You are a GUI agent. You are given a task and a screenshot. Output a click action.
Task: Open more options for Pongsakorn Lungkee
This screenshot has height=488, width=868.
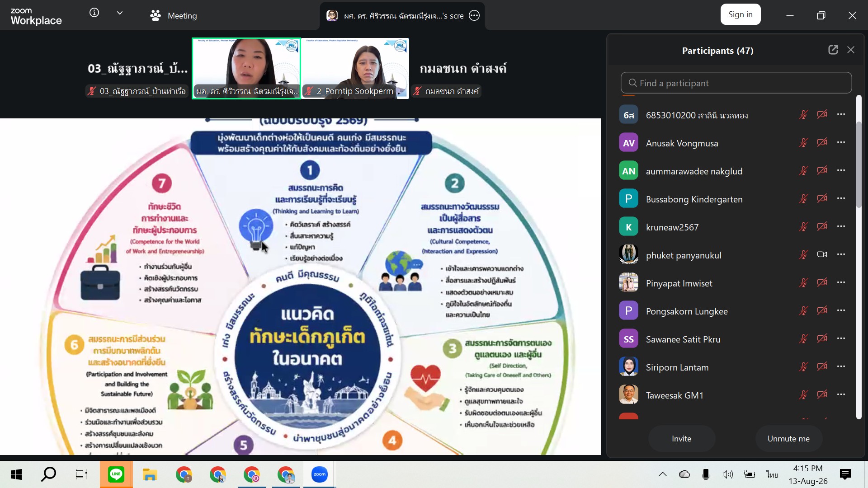[841, 310]
